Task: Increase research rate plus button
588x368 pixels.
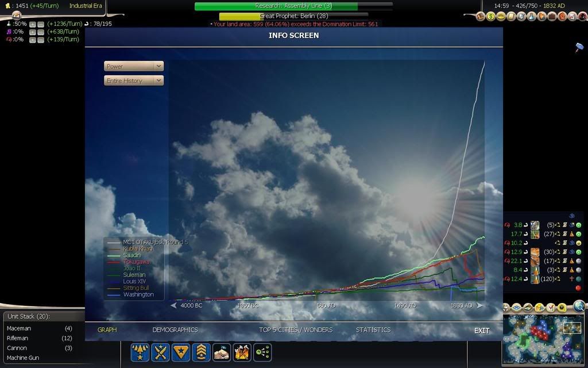Action: coord(33,24)
